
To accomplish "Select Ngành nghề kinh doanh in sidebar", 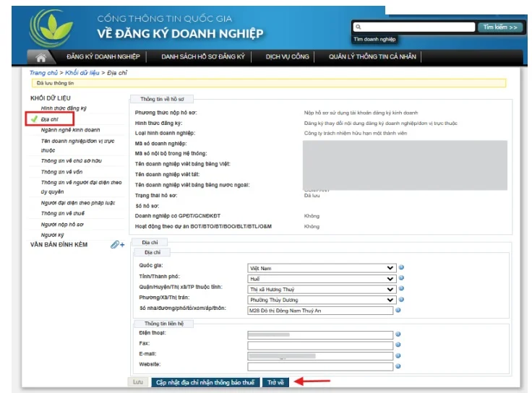I will point(71,130).
